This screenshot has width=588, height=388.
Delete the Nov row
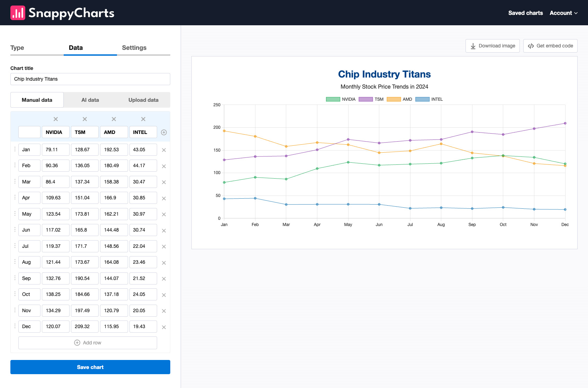pos(164,311)
